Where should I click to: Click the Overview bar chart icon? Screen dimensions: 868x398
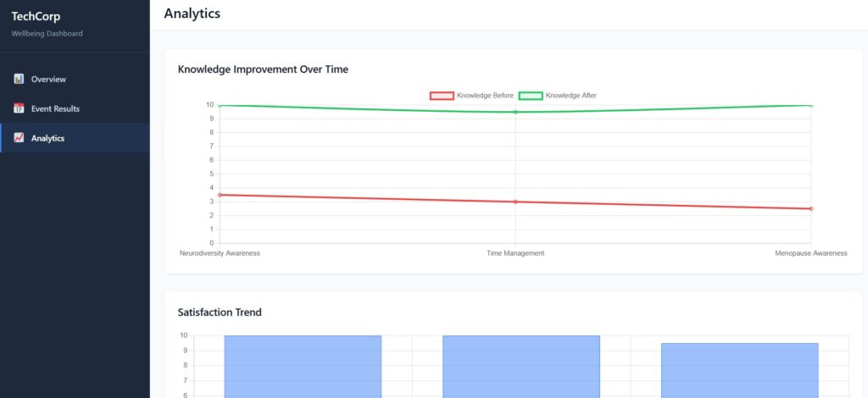pos(19,79)
